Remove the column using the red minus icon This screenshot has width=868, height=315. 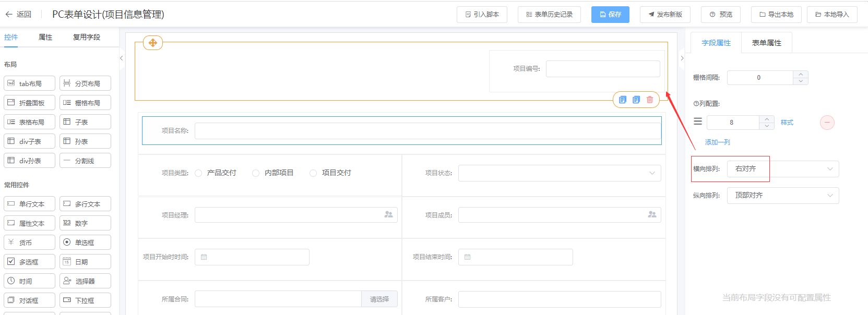point(827,123)
